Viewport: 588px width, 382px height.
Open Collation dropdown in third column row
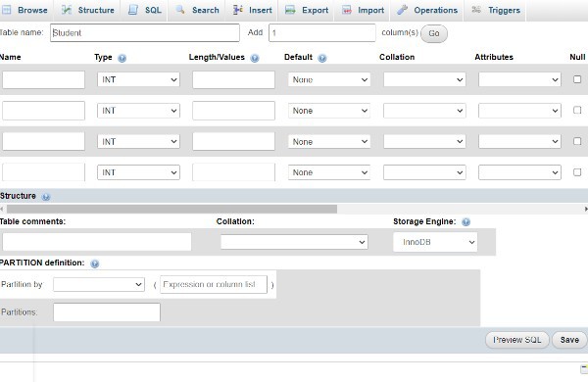pos(424,141)
